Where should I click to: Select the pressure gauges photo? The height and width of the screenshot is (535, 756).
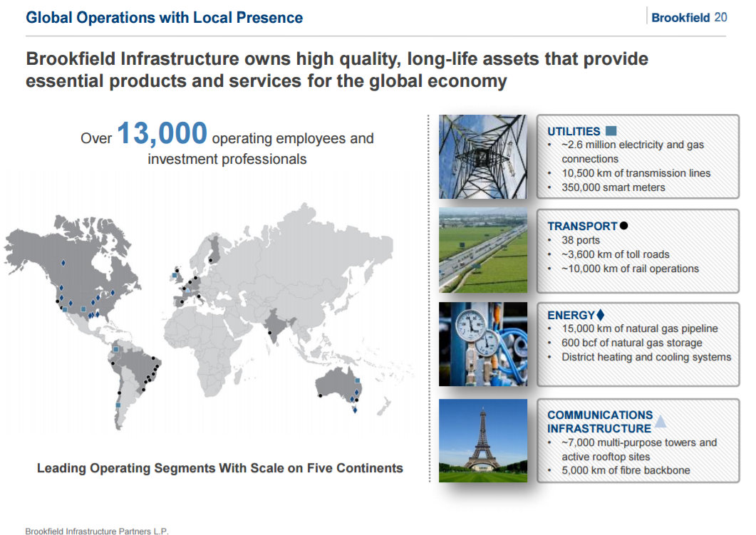click(482, 344)
